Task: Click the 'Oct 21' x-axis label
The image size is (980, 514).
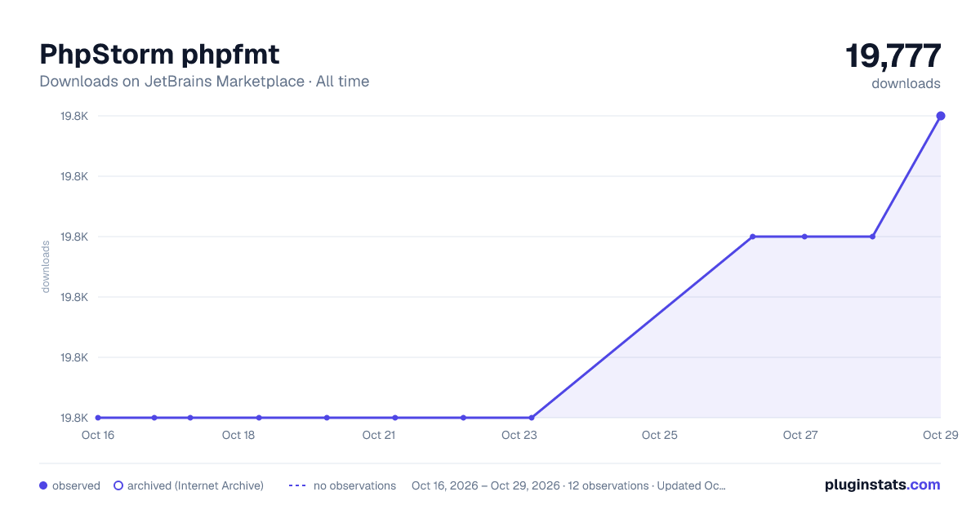Action: click(x=379, y=435)
